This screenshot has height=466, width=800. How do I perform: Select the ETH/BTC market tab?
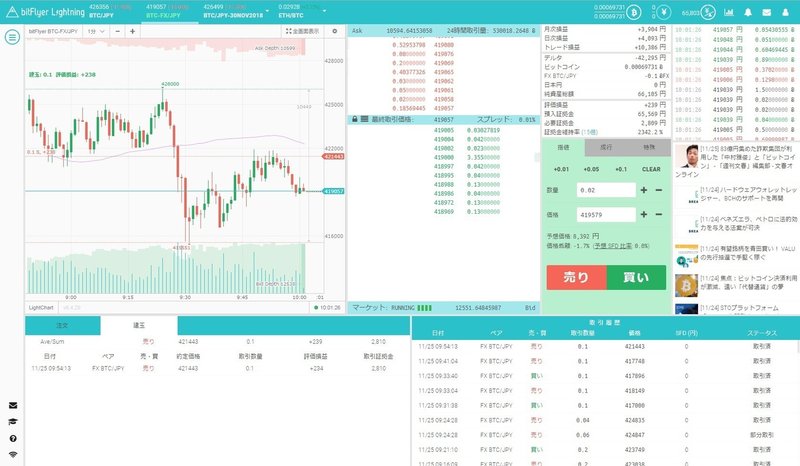[300, 11]
